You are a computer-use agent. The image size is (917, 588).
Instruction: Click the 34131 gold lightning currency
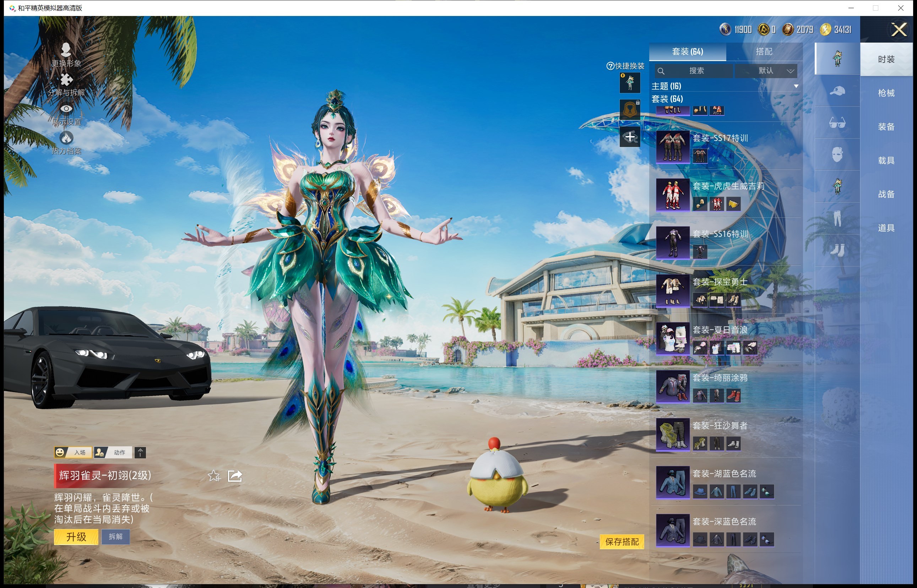click(x=836, y=29)
